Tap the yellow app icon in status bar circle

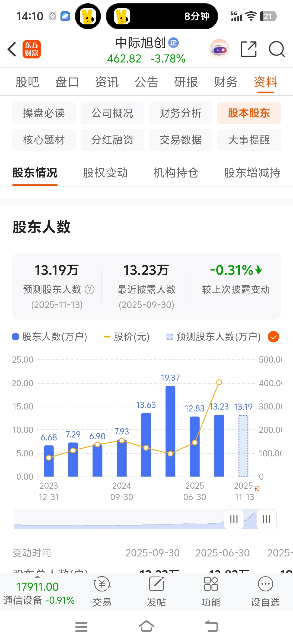[x=88, y=16]
